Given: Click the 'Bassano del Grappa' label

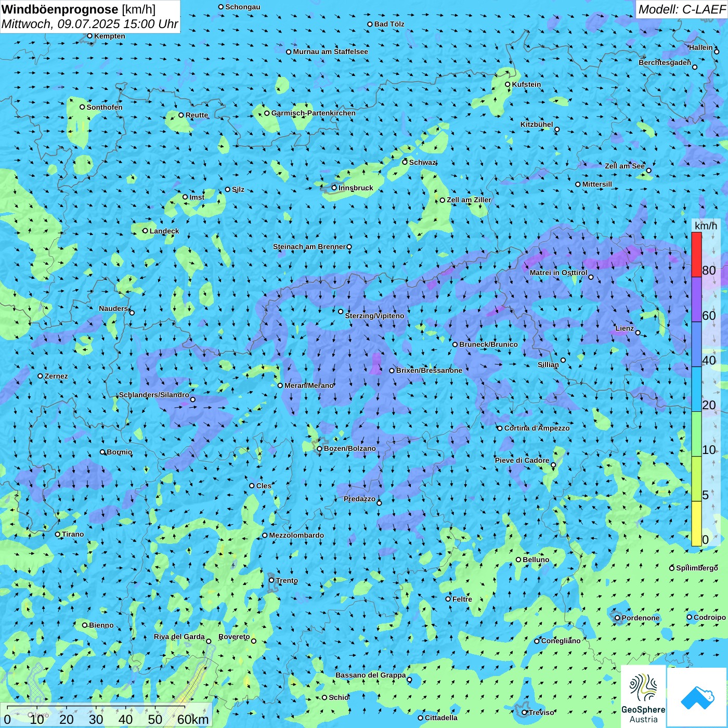Looking at the screenshot, I should [370, 675].
